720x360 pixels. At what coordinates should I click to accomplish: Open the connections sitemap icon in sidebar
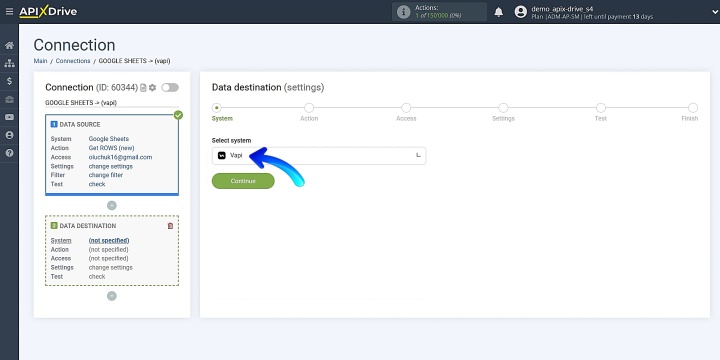click(9, 63)
